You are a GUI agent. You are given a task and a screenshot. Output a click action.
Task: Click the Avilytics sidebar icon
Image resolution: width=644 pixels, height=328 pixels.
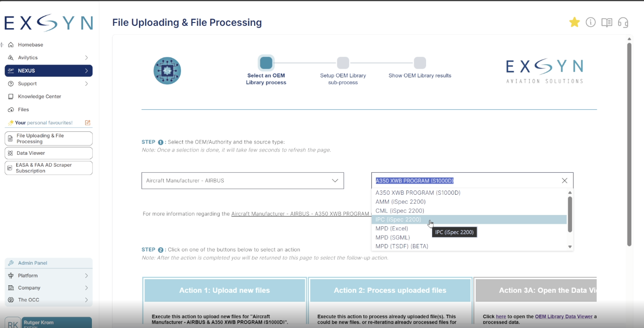[11, 58]
